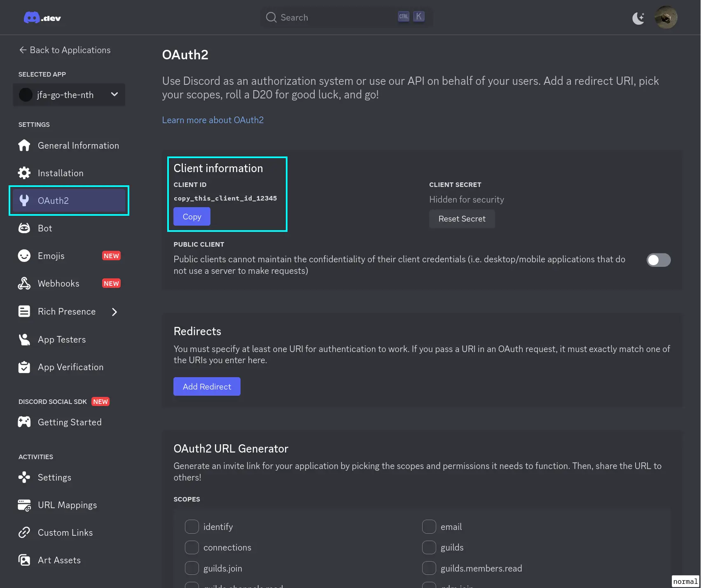701x588 pixels.
Task: Click the Discord Social SDK NEW badge
Action: (100, 401)
